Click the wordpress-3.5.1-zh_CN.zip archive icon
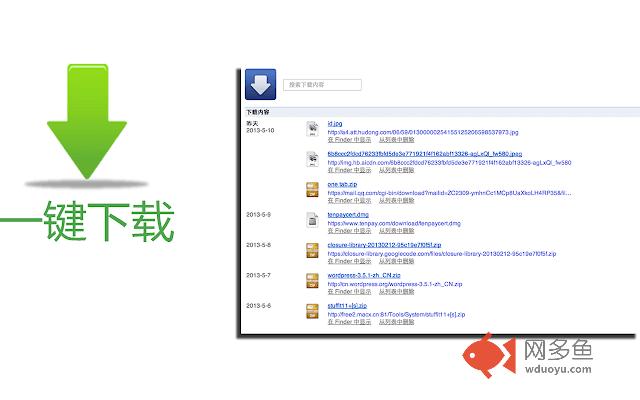The height and width of the screenshot is (400, 640). click(313, 280)
